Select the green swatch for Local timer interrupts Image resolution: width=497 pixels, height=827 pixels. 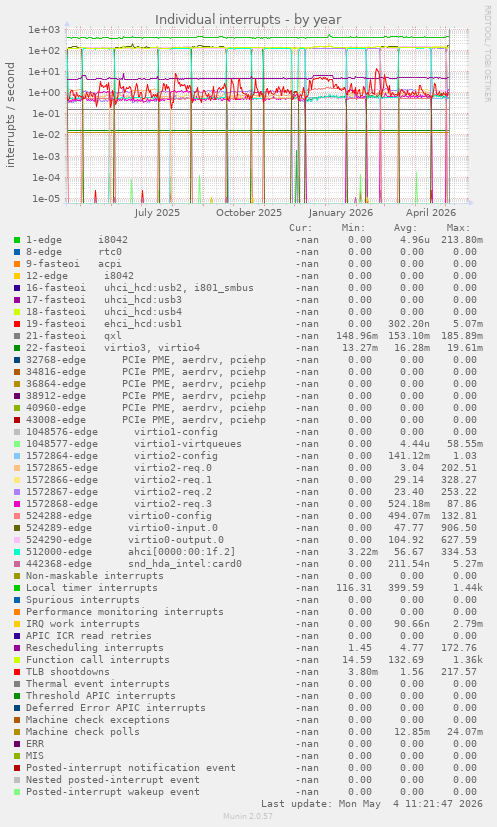pyautogui.click(x=17, y=588)
